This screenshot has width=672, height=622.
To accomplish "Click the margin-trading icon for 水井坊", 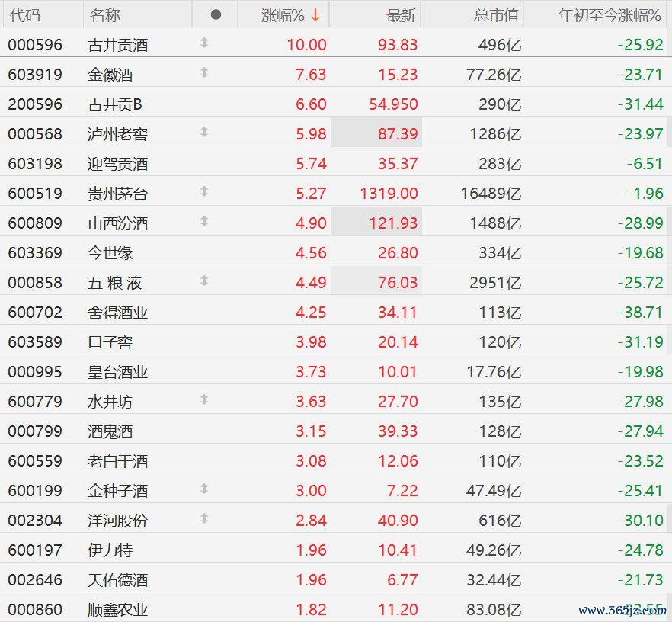I will pos(204,399).
